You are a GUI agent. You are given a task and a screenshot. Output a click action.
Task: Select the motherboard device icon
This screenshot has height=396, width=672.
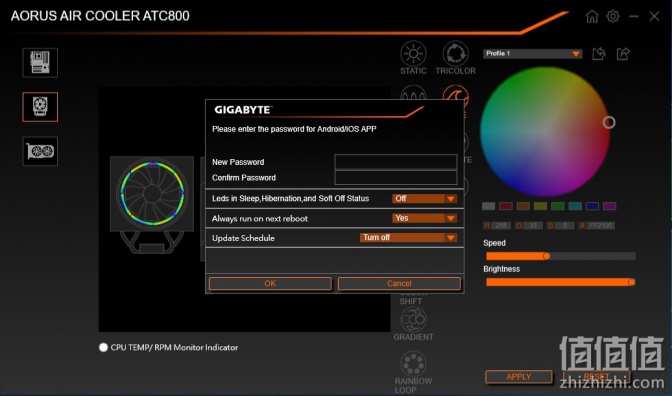[40, 63]
